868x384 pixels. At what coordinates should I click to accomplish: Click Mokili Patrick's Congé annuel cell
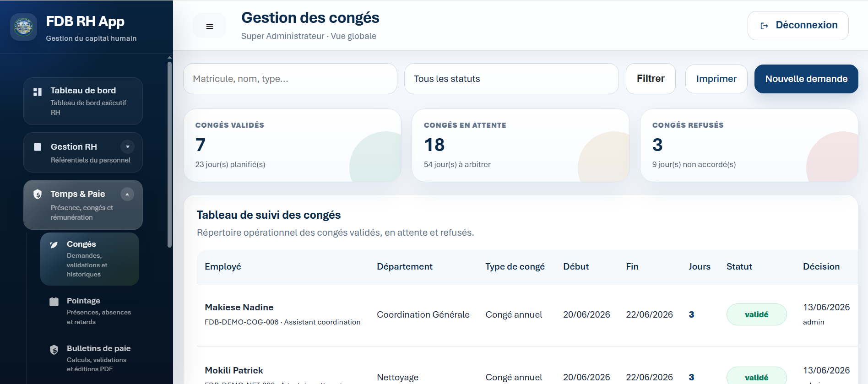pyautogui.click(x=514, y=377)
